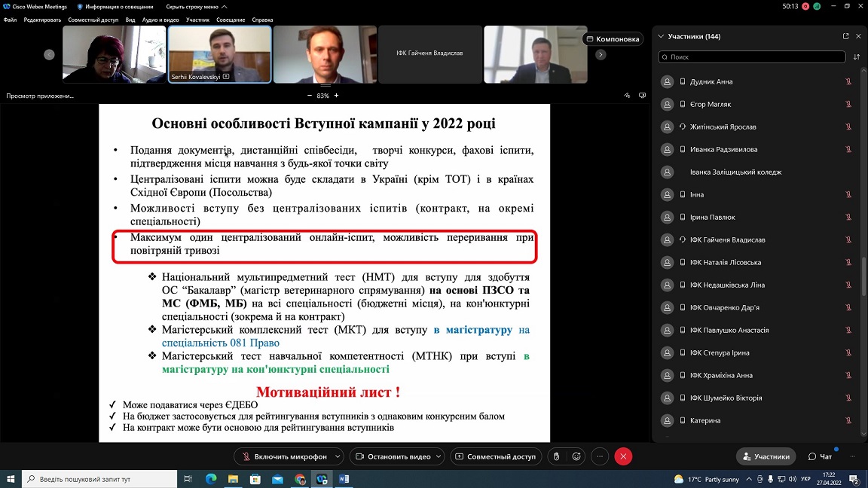
Task: Click avatar icon of ІФК Гайченя Владислав in list
Action: [667, 239]
